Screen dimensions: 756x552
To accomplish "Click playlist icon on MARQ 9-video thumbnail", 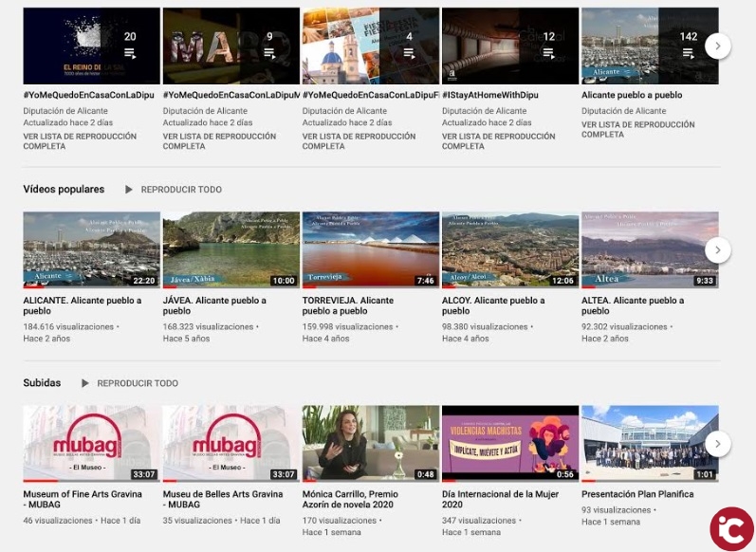I will tap(269, 54).
